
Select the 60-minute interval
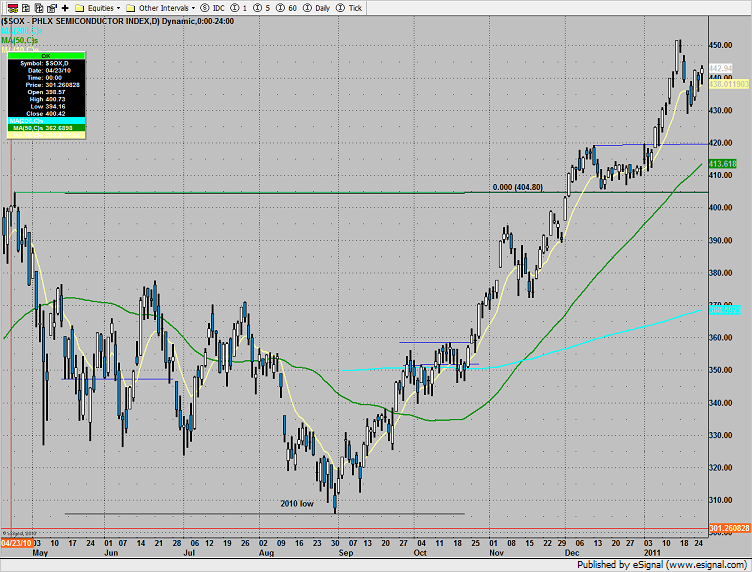tap(273, 7)
